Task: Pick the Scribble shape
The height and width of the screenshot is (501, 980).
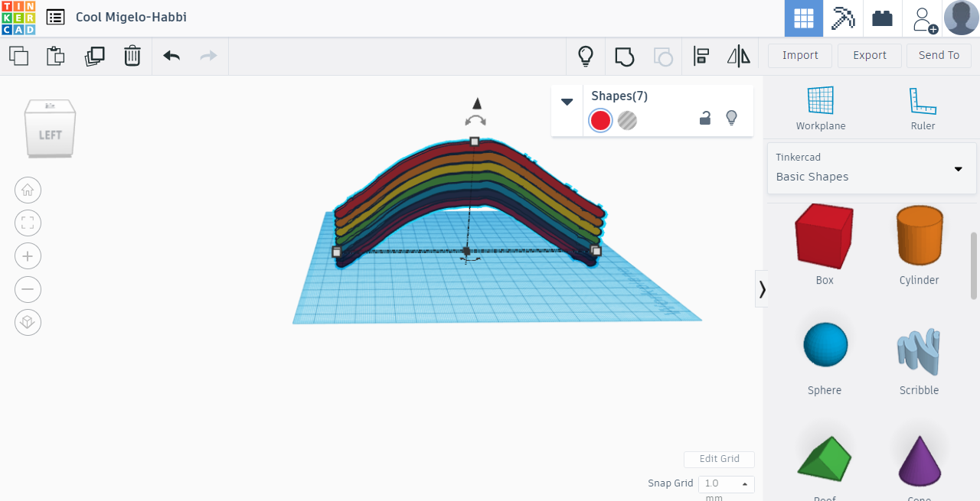Action: (919, 353)
